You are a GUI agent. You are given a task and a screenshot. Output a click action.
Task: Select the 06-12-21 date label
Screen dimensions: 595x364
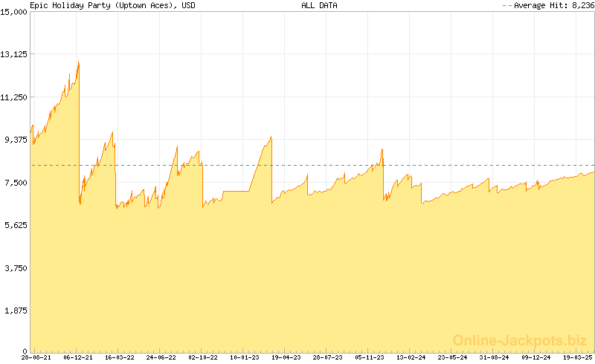(x=78, y=357)
